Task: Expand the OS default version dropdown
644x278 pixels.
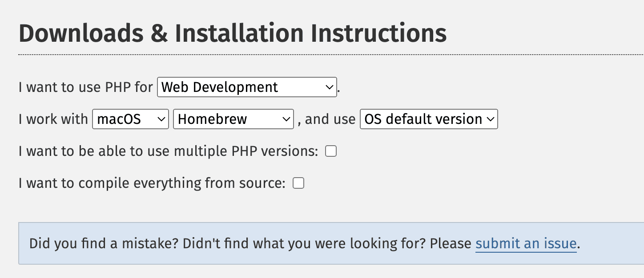Action: 423,119
